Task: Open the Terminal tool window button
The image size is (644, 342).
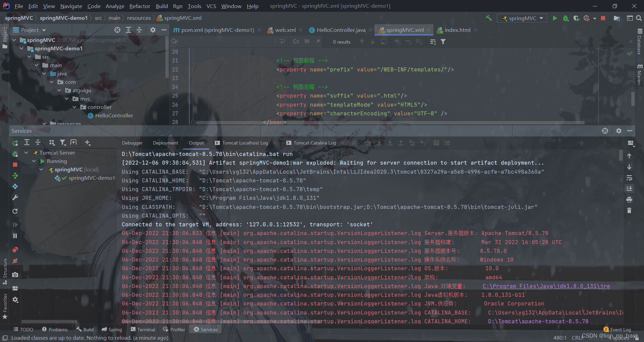Action: pos(143,330)
